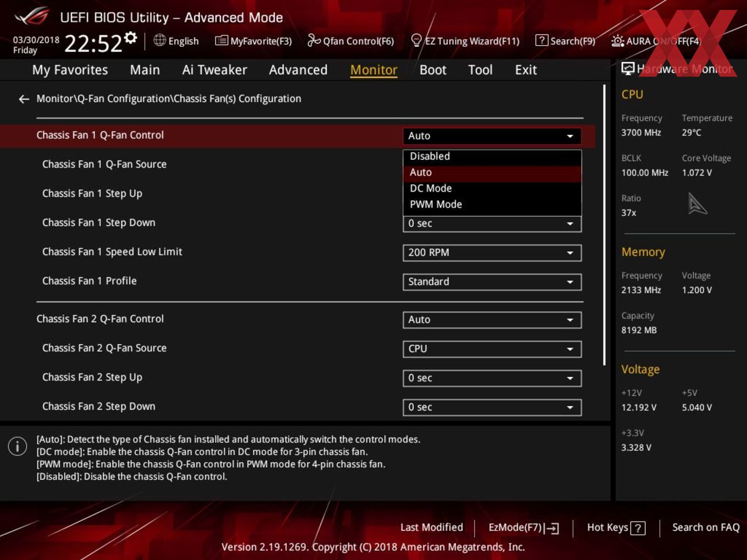Click the settings list vertical scrollbar
This screenshot has height=560, width=747.
[605, 225]
